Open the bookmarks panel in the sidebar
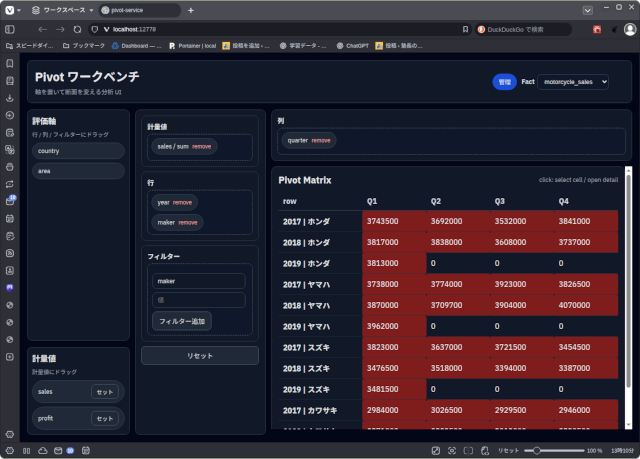The image size is (640, 459). 9,64
